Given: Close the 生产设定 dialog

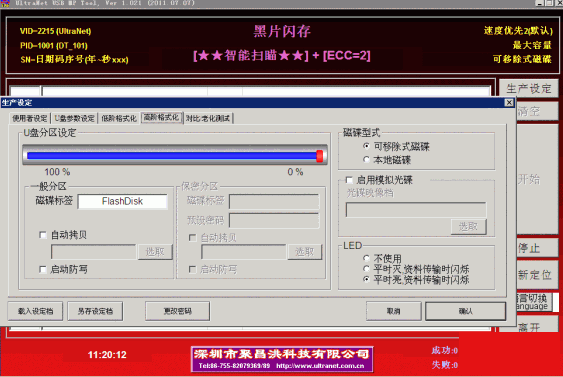Looking at the screenshot, I should pos(509,103).
